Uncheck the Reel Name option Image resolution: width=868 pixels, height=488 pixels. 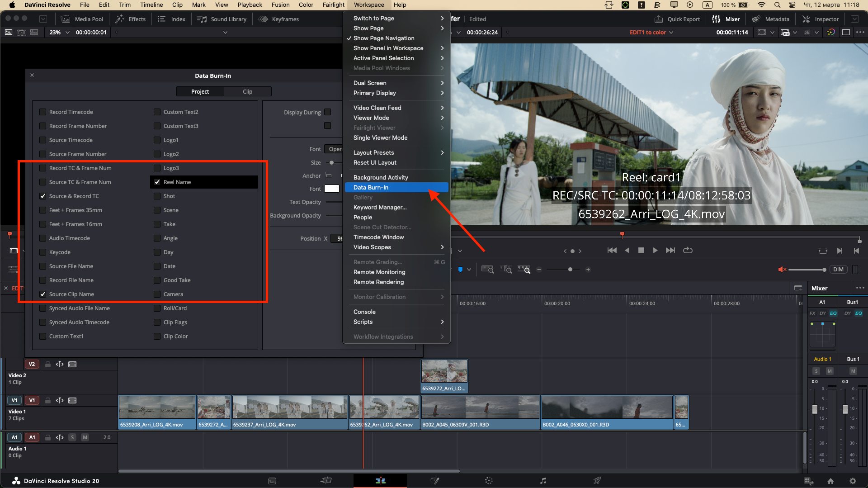157,182
